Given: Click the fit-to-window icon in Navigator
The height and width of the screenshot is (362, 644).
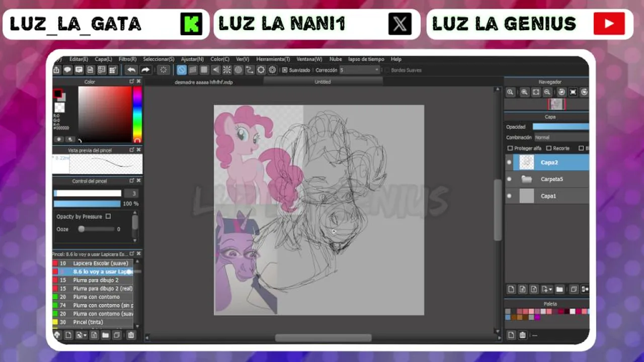Looking at the screenshot, I should click(x=536, y=92).
